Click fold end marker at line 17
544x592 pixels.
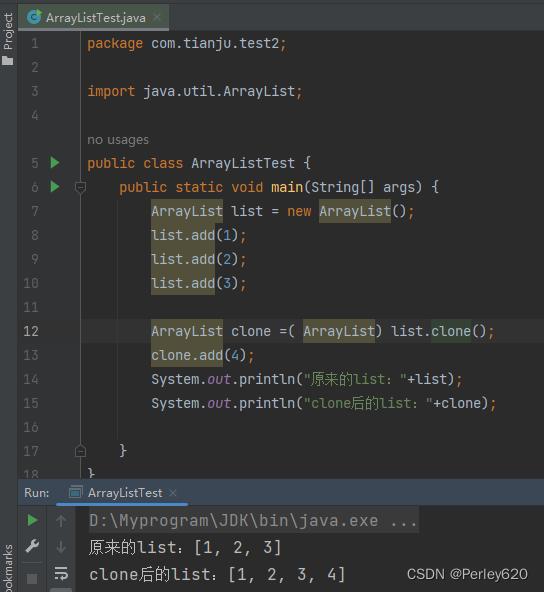click(80, 451)
